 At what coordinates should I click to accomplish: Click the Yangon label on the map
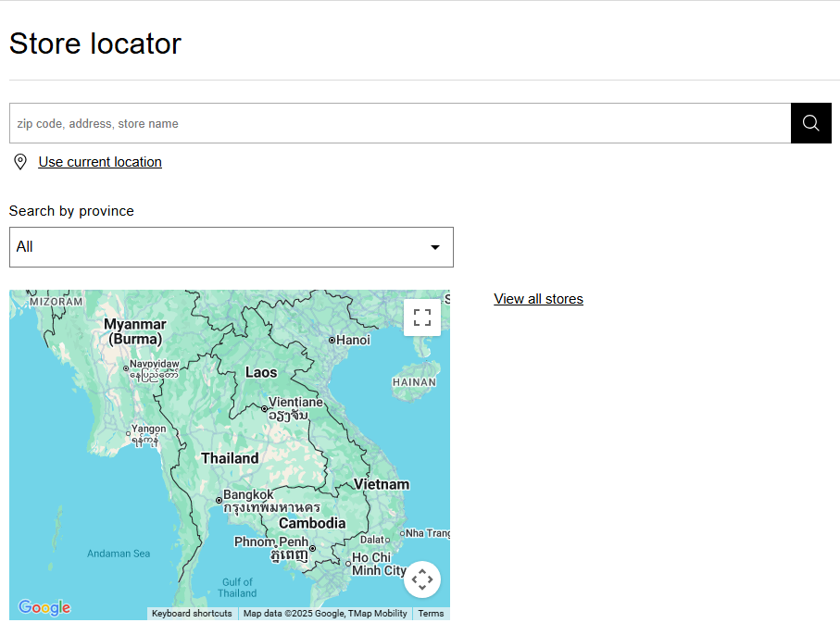(x=148, y=429)
